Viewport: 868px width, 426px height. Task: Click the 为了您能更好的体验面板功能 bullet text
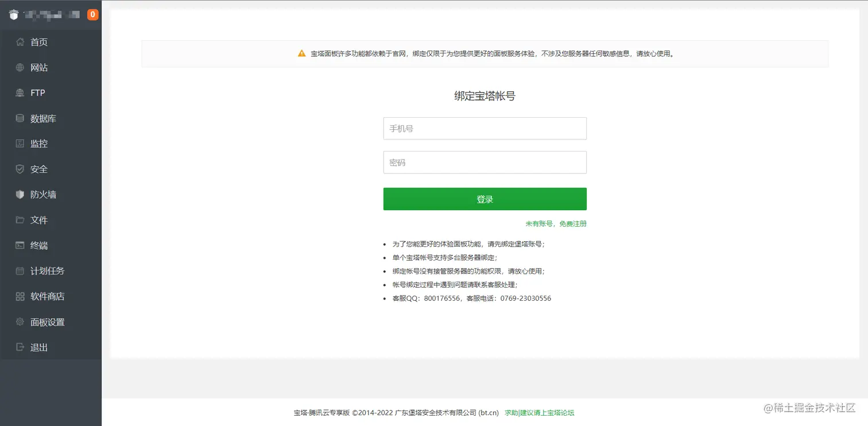[x=468, y=244]
